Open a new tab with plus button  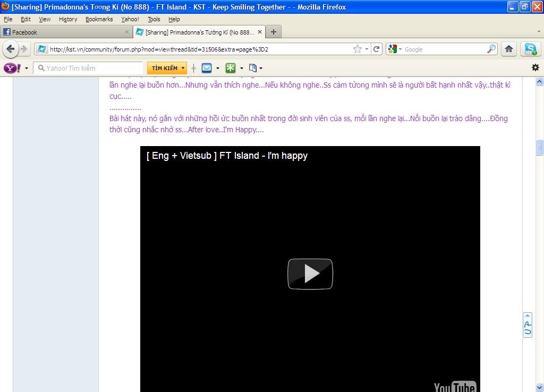pos(274,32)
